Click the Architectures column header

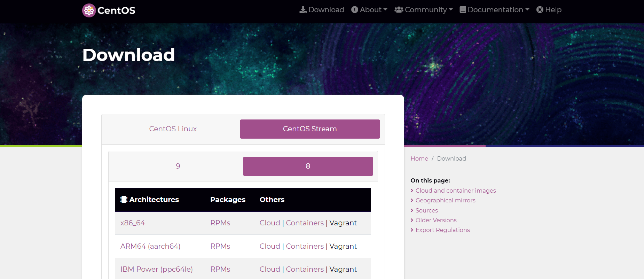[154, 200]
